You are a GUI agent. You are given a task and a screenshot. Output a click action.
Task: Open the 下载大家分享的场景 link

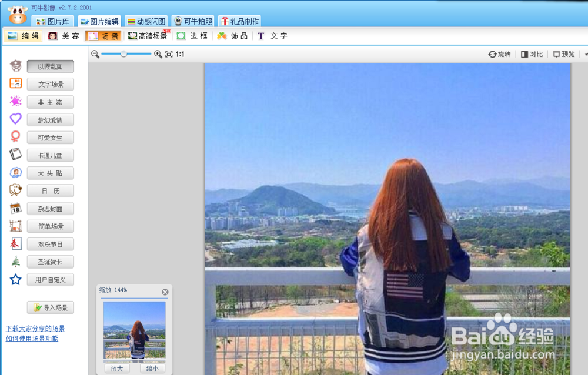[x=35, y=329]
